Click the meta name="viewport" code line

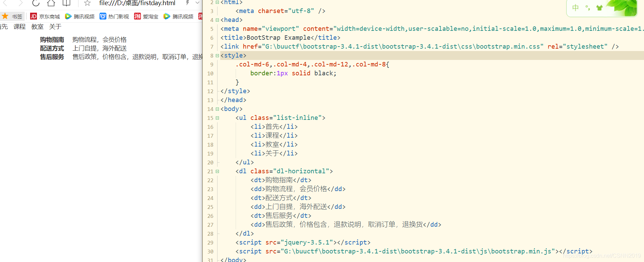tap(432, 29)
